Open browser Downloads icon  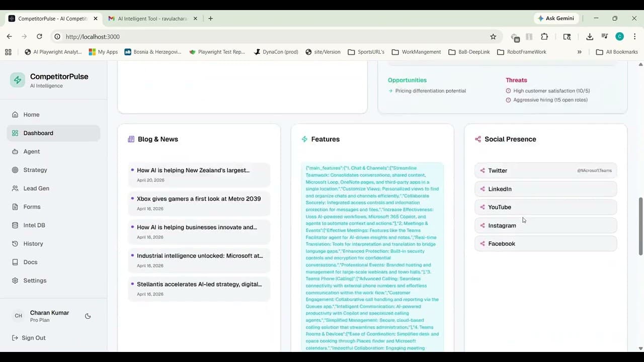(590, 37)
